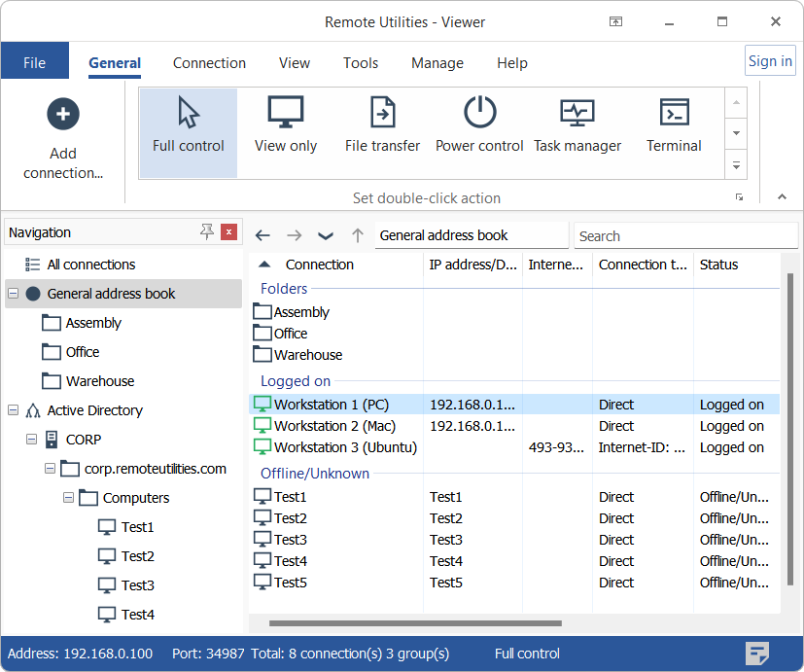This screenshot has height=672, width=804.
Task: Collapse the Active Directory tree node
Action: [13, 410]
